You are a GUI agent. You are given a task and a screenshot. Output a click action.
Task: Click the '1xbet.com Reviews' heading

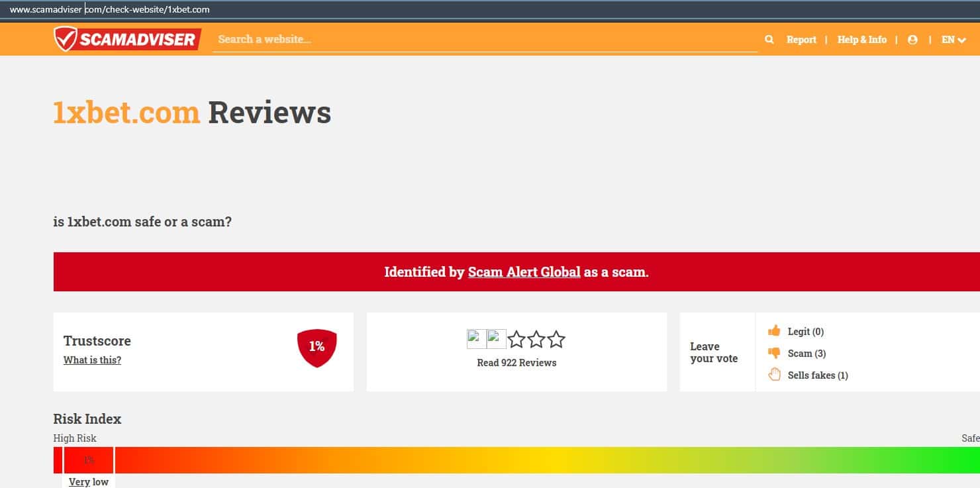click(192, 113)
